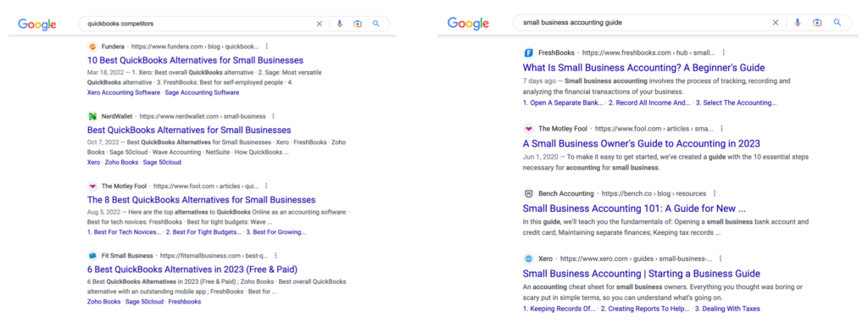
Task: Open image search in quickbooks competitors search bar
Action: coord(358,24)
